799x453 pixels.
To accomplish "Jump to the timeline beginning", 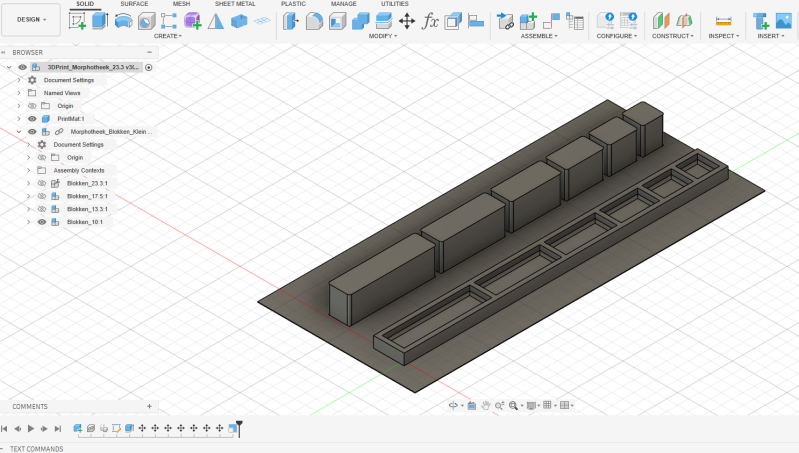I will pyautogui.click(x=5, y=429).
